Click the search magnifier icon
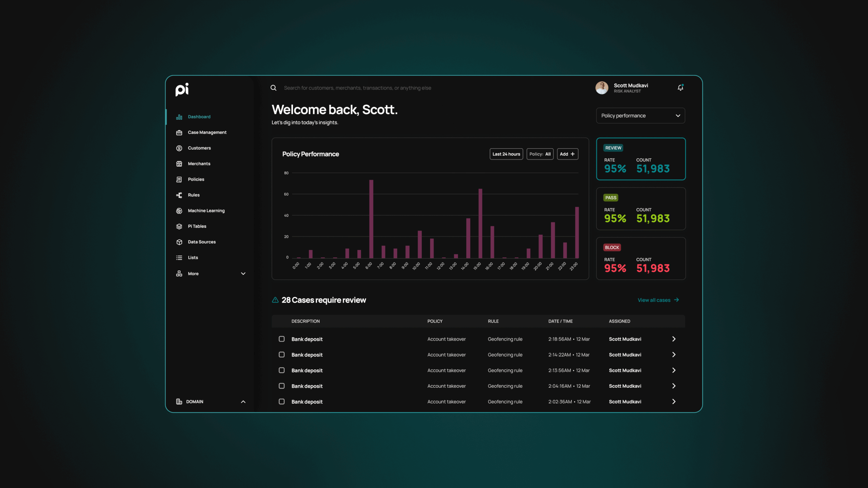The height and width of the screenshot is (488, 868). [274, 88]
